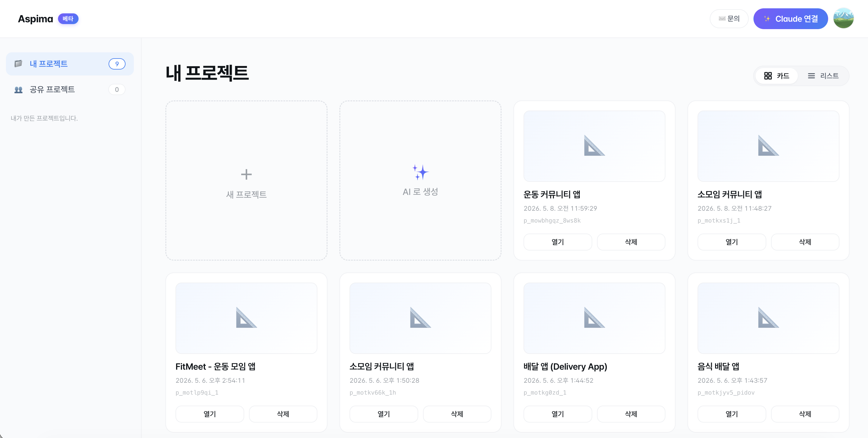868x438 pixels.
Task: Click project ID p_motkjyv5_pidov
Action: [726, 393]
